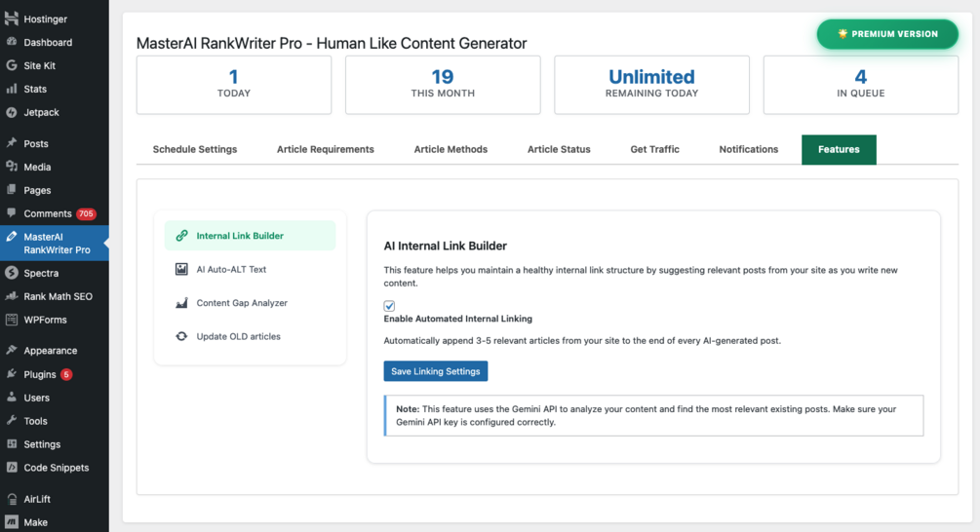
Task: Click the Premium Version button
Action: tap(887, 34)
